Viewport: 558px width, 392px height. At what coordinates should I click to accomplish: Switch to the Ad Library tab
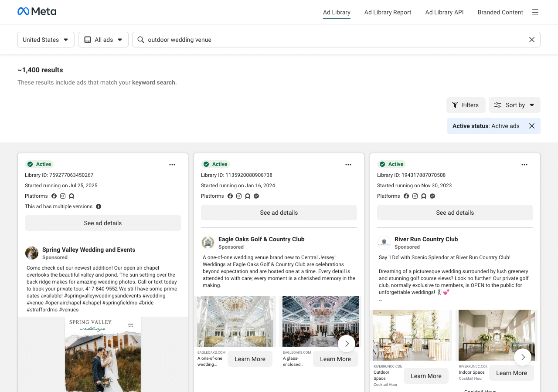click(x=337, y=12)
